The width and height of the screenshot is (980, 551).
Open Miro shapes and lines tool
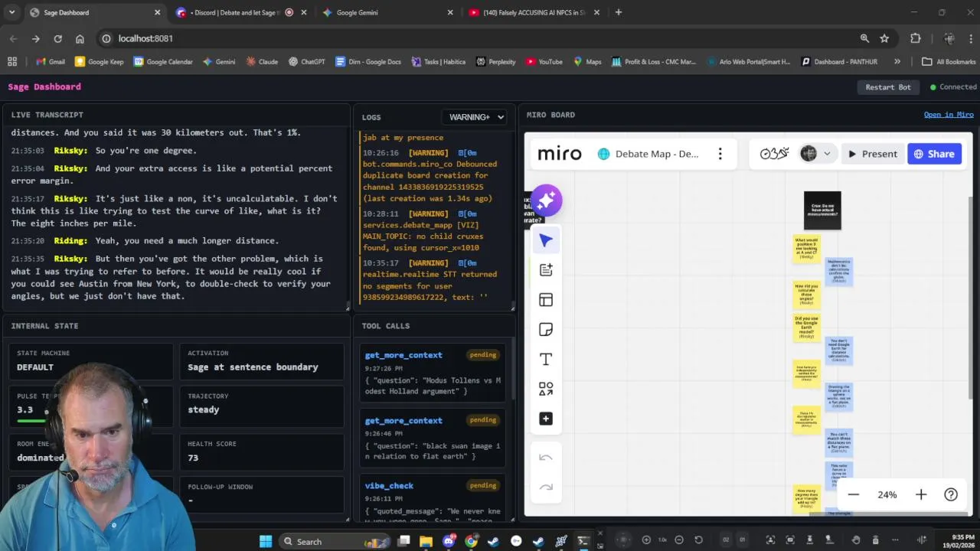tap(546, 390)
